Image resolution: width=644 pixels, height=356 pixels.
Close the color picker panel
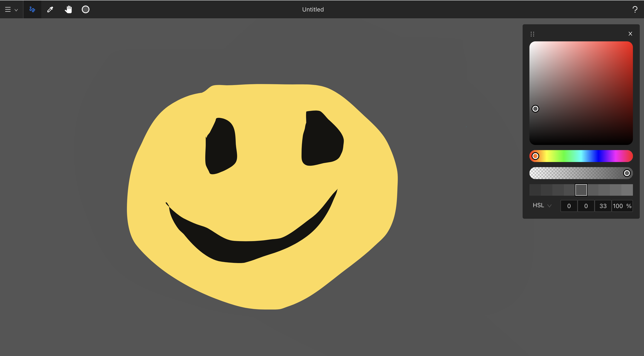coord(630,34)
